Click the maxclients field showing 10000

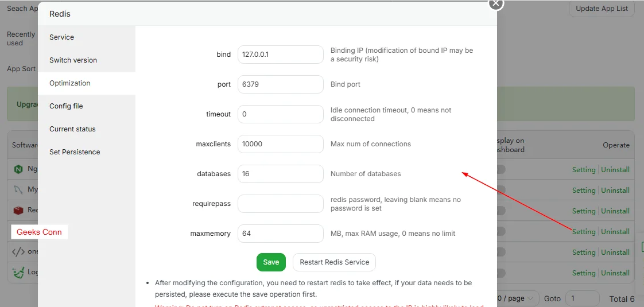click(x=281, y=144)
